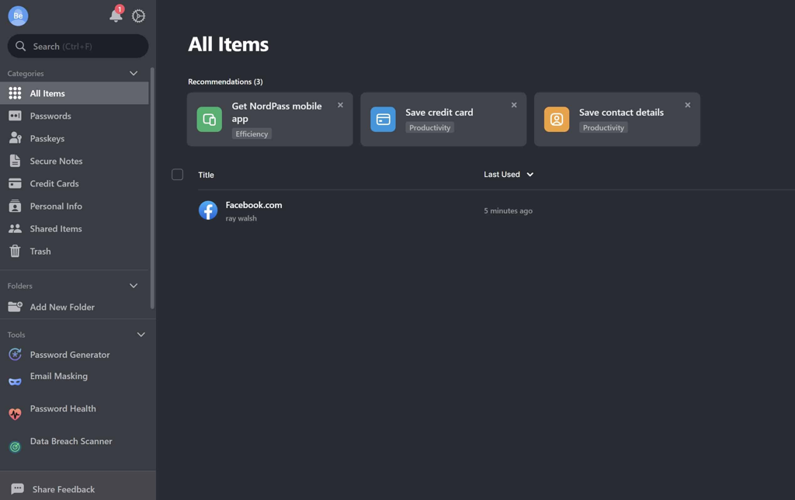Launch the Data Breach Scanner
795x500 pixels.
[x=70, y=441]
